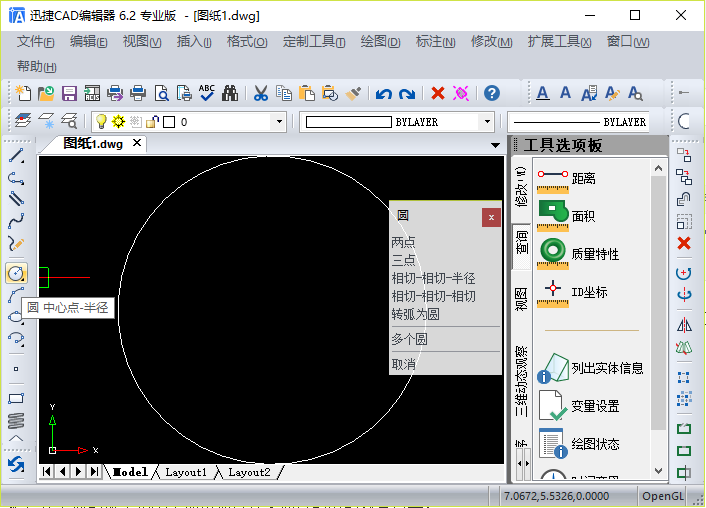Click the OpenGL status bar indicator
This screenshot has height=508, width=706.
[663, 496]
